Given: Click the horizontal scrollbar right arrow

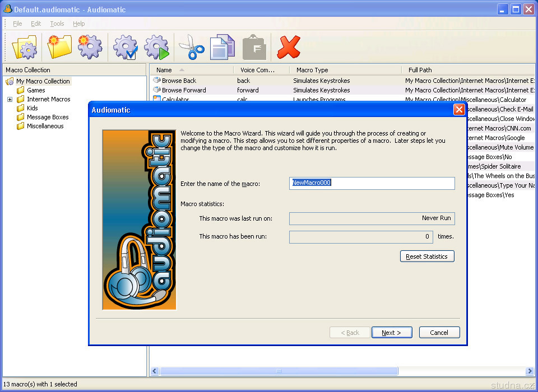Looking at the screenshot, I should click(530, 371).
